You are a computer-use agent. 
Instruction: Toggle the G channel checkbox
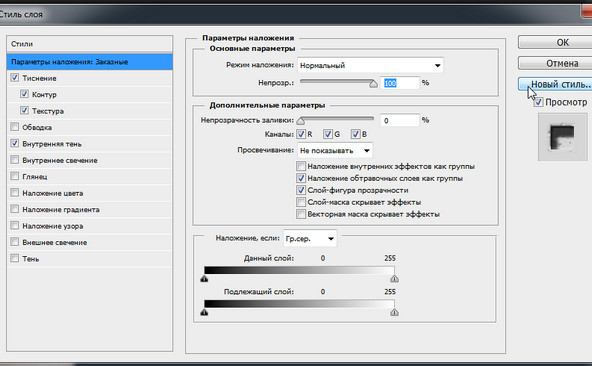328,134
